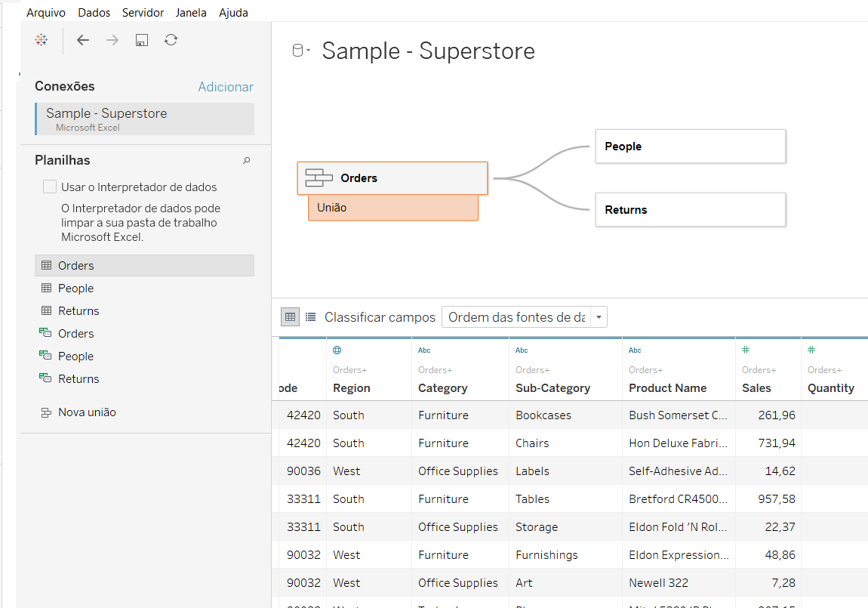Click the Sample - Superstore data source title
The height and width of the screenshot is (608, 868).
point(429,51)
